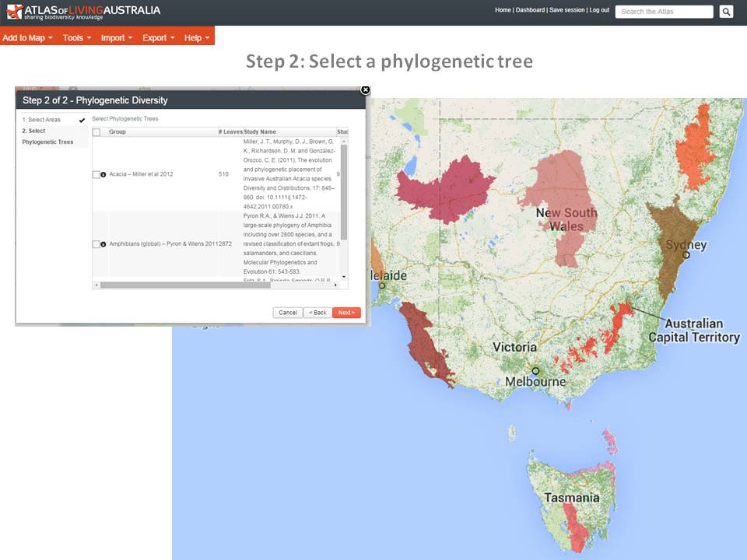The image size is (747, 560).
Task: Click the Search the Atlas field
Action: (x=664, y=12)
